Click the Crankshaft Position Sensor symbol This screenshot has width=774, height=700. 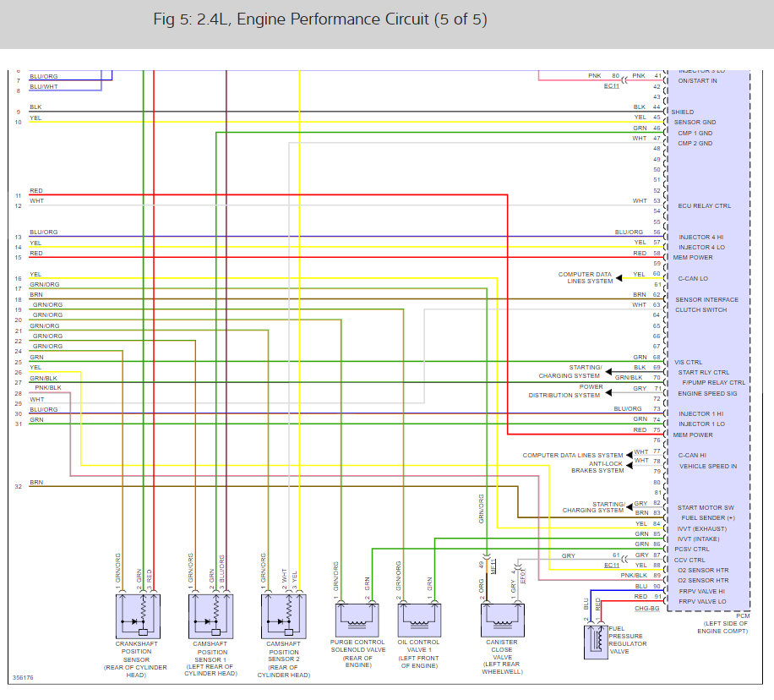point(138,616)
